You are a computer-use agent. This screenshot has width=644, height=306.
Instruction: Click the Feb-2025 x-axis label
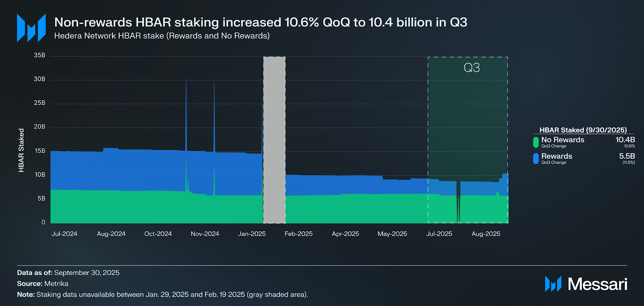click(x=299, y=234)
